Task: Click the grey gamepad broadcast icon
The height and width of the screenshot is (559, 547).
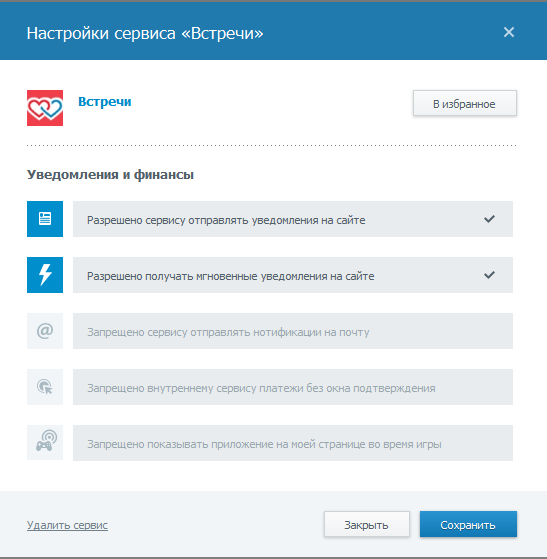Action: 45,442
